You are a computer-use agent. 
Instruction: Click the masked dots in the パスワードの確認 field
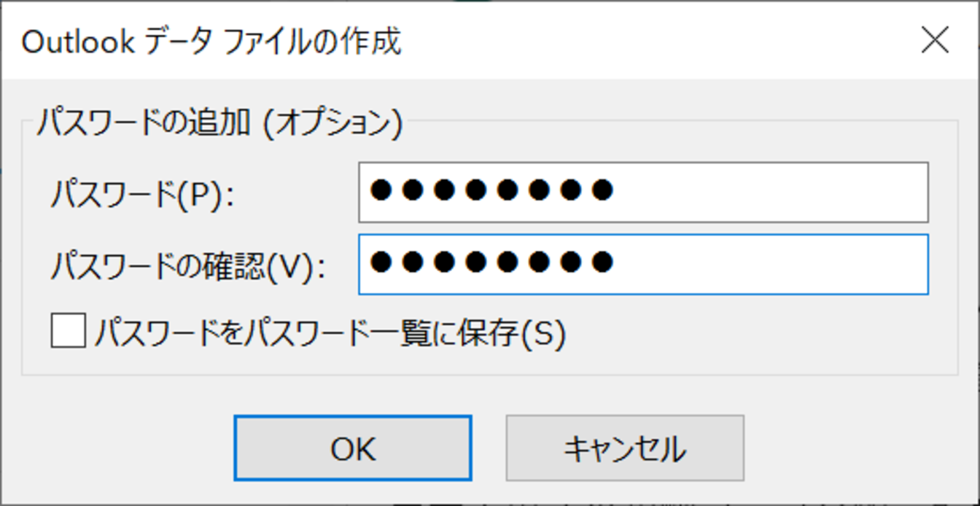point(491,262)
